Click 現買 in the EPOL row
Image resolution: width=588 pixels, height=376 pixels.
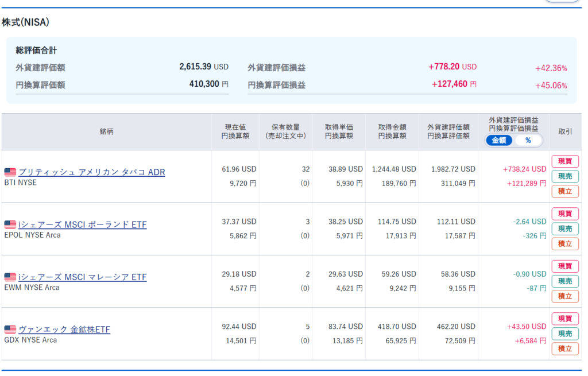tap(565, 214)
